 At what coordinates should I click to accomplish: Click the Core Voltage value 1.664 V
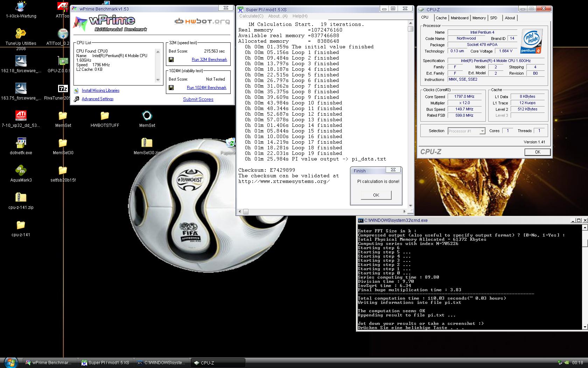[506, 51]
